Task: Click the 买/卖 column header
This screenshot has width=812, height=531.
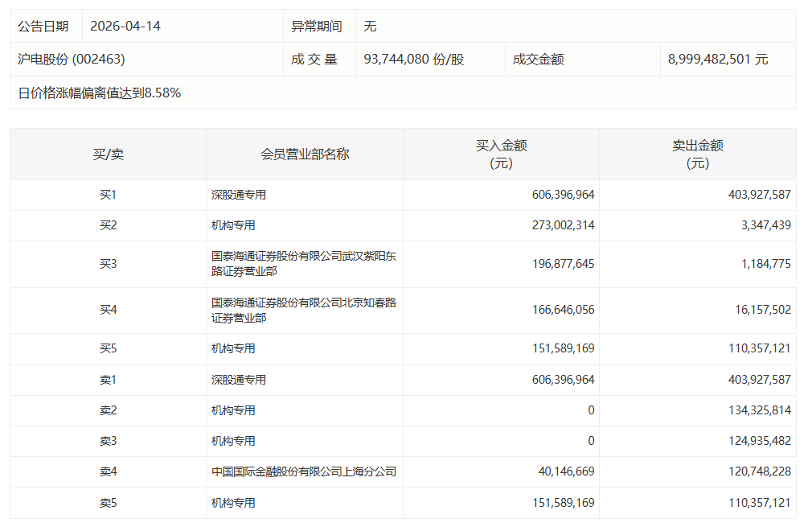Action: (x=108, y=154)
